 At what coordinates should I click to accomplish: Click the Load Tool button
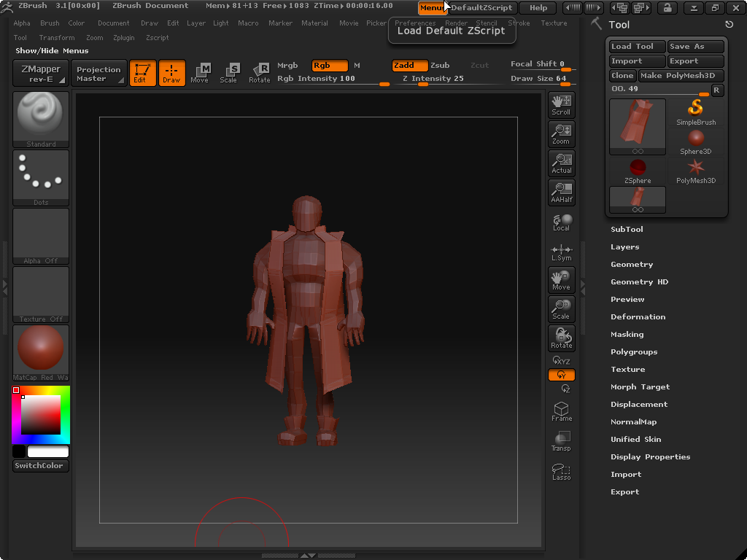(x=638, y=46)
